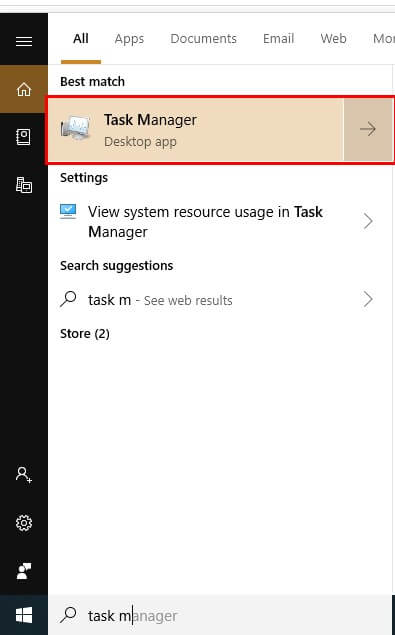Expand the hamburger menu in the sidebar

pyautogui.click(x=24, y=41)
